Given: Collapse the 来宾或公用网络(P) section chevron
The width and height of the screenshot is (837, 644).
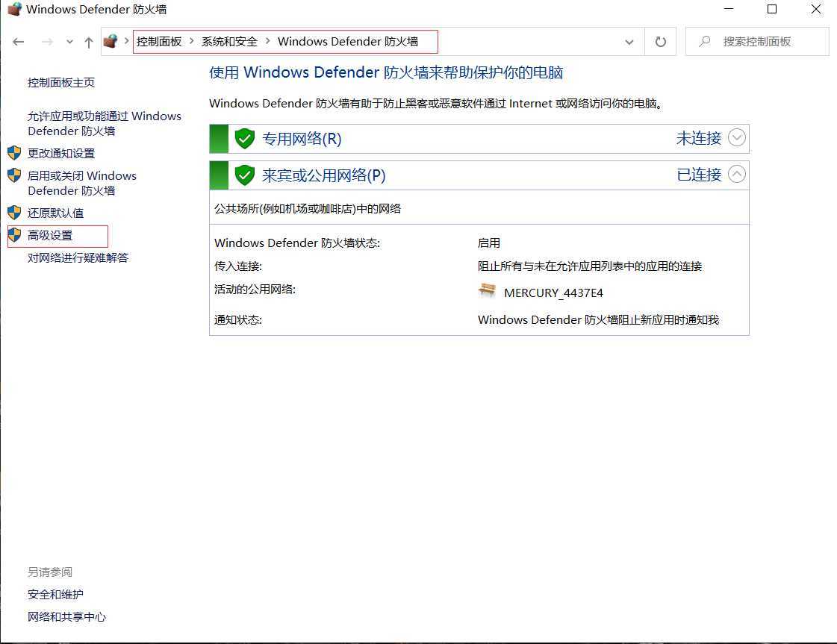Looking at the screenshot, I should coord(737,174).
